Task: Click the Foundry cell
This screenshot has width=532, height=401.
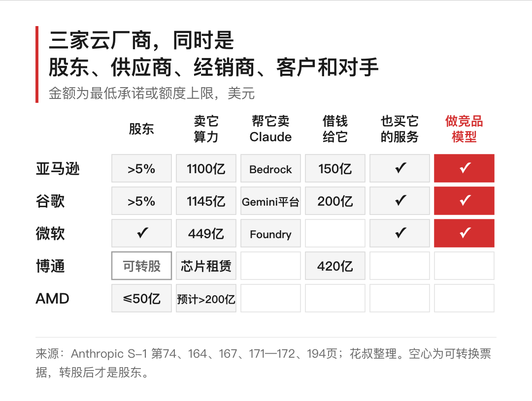Action: click(270, 233)
